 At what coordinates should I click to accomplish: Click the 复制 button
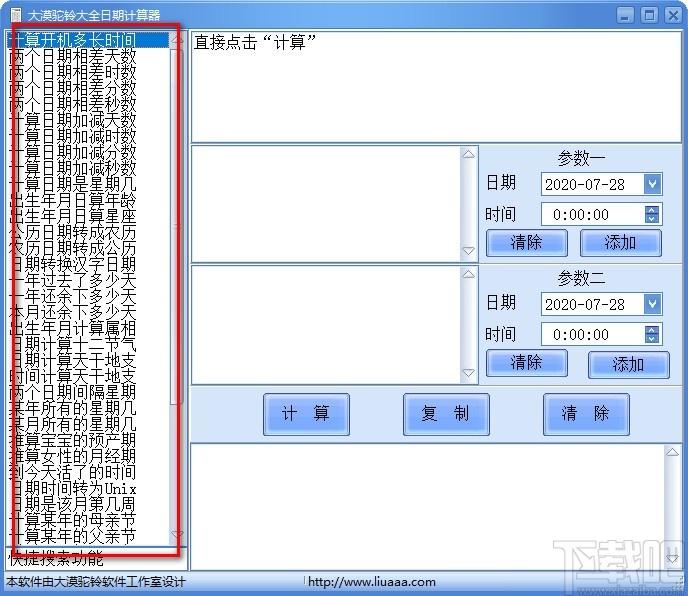tap(446, 414)
